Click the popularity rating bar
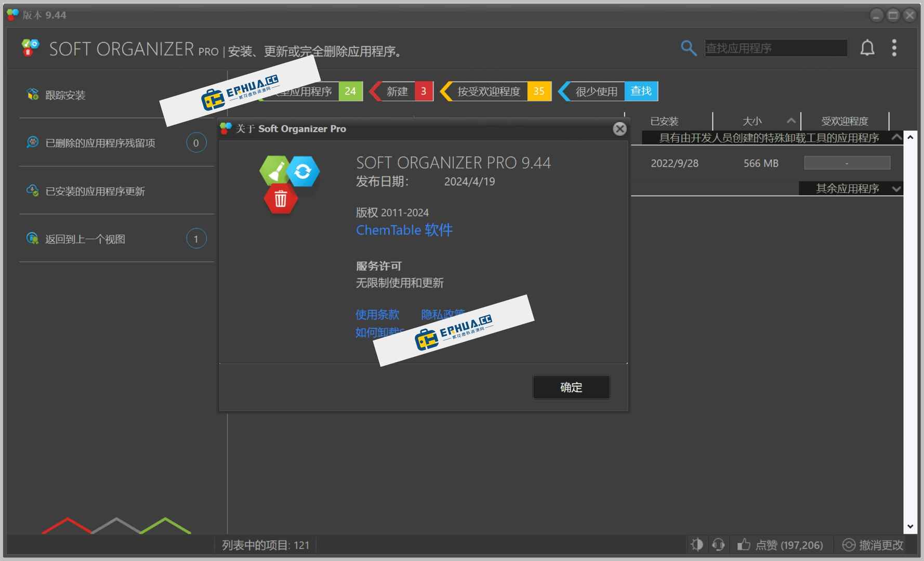This screenshot has height=561, width=924. click(847, 163)
